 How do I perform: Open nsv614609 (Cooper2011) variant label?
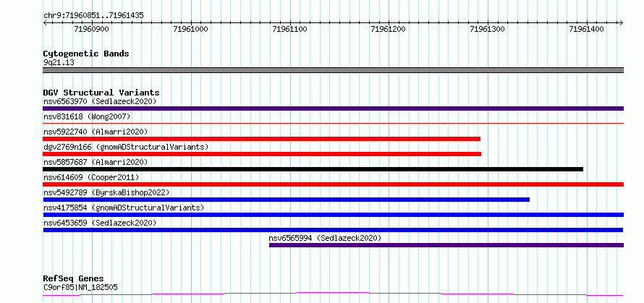91,177
